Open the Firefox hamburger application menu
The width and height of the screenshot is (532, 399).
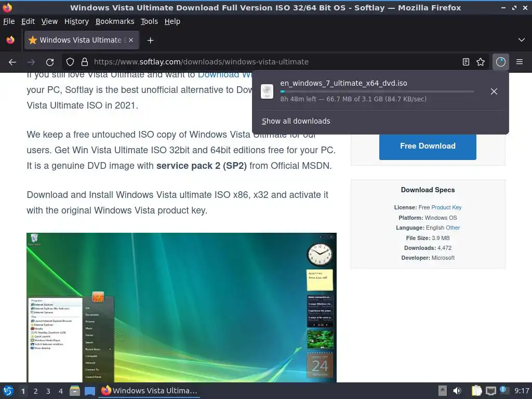click(520, 62)
